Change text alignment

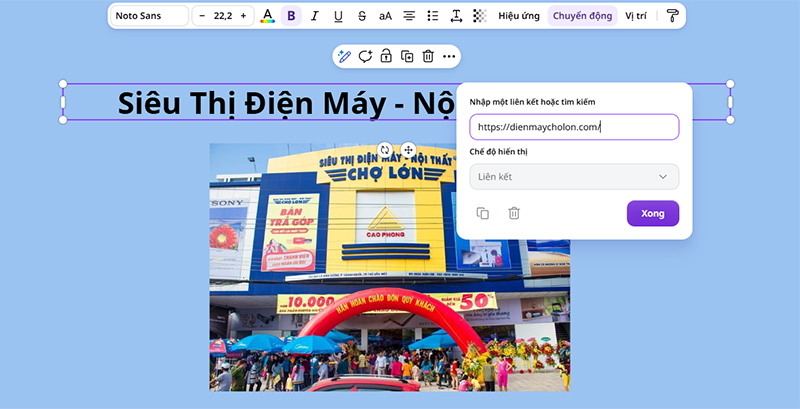pyautogui.click(x=409, y=16)
